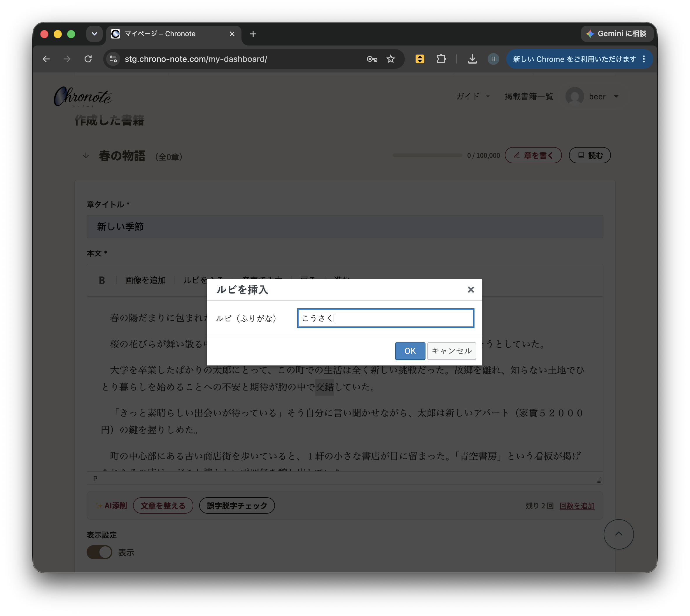The width and height of the screenshot is (690, 616).
Task: Click 画像を追加 in the editor toolbar
Action: [146, 280]
